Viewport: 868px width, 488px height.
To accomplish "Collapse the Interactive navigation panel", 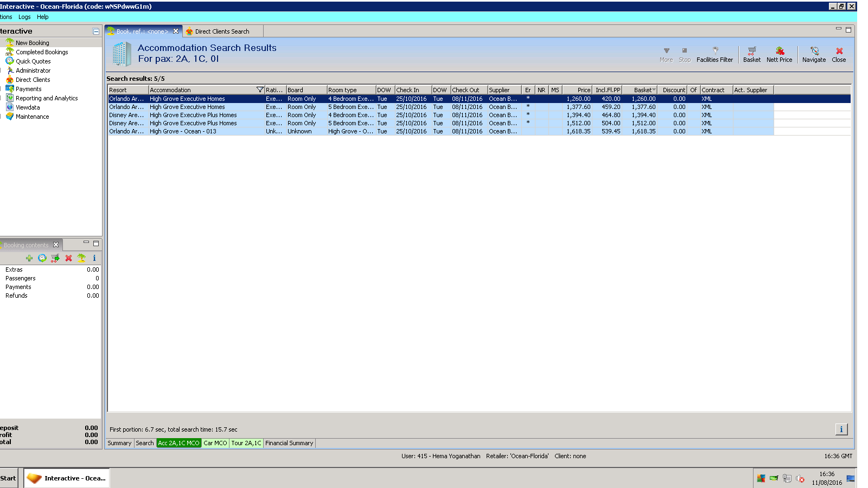I will click(96, 31).
